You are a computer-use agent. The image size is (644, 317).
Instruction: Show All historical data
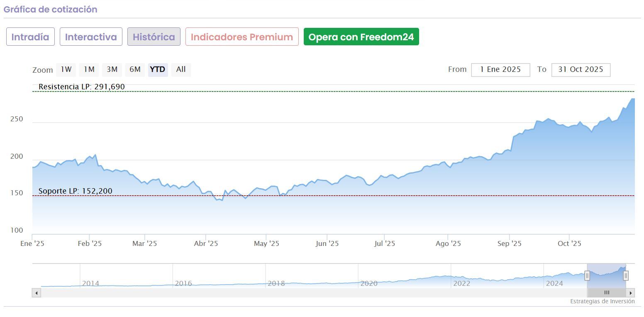[181, 69]
